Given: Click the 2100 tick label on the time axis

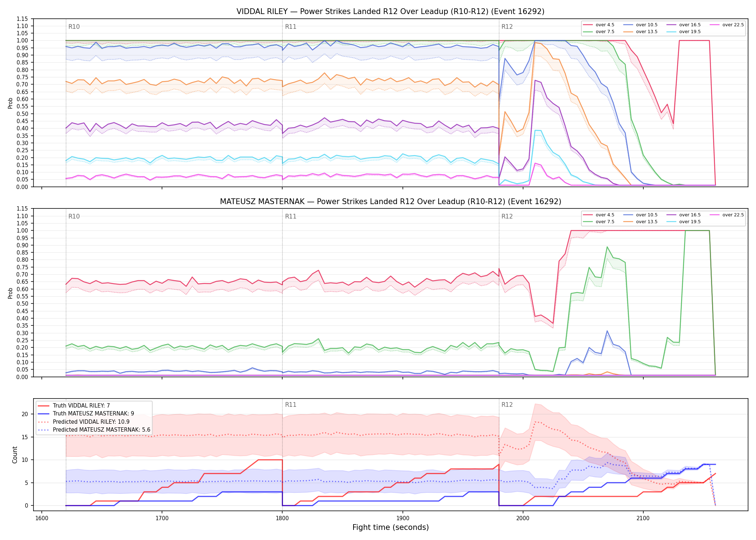Looking at the screenshot, I should pyautogui.click(x=643, y=518).
